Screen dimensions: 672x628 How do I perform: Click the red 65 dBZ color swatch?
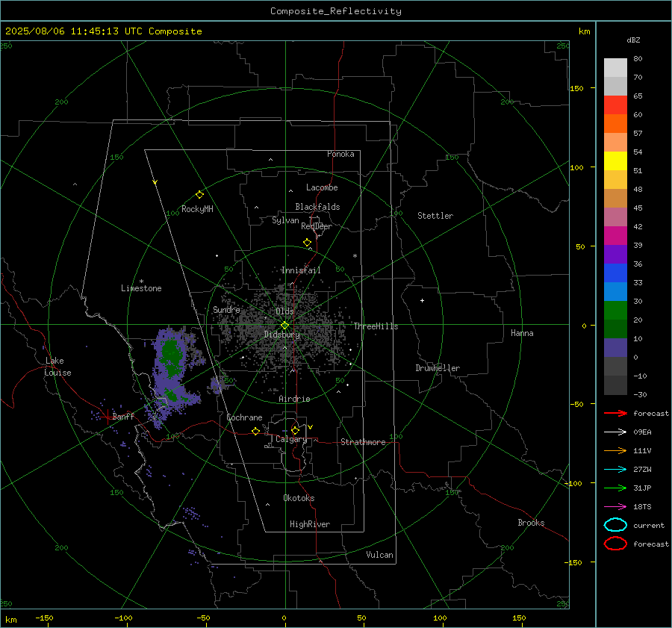[615, 105]
